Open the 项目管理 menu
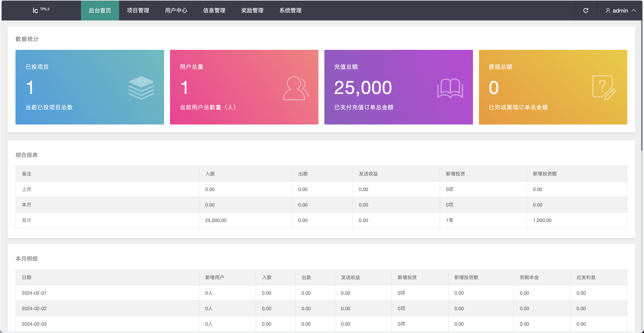Screen dimensions: 644x333 tap(138, 11)
